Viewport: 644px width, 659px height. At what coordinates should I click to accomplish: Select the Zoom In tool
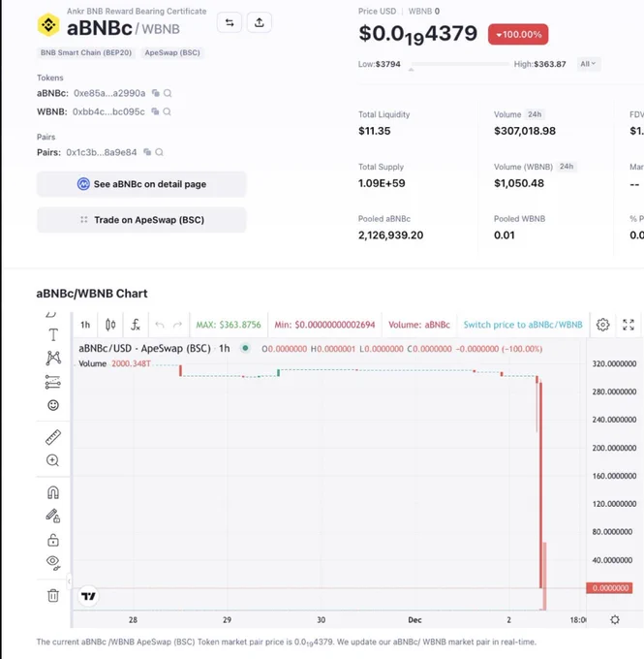pyautogui.click(x=53, y=460)
